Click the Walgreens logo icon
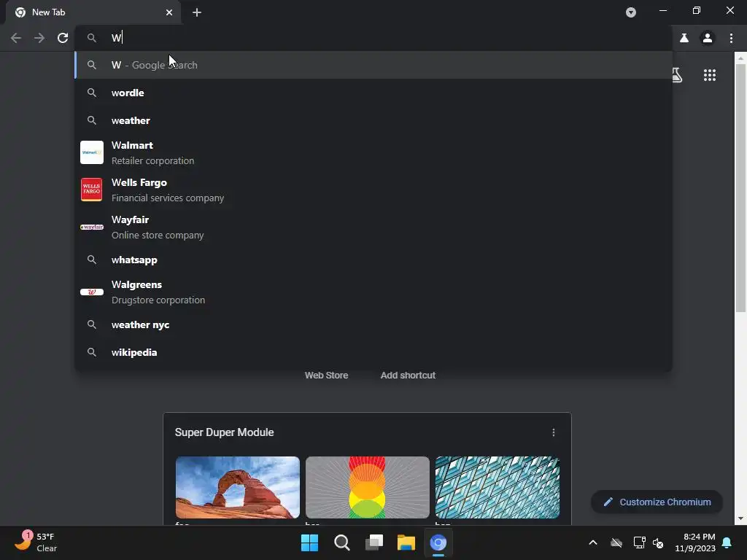The image size is (747, 560). 91,292
